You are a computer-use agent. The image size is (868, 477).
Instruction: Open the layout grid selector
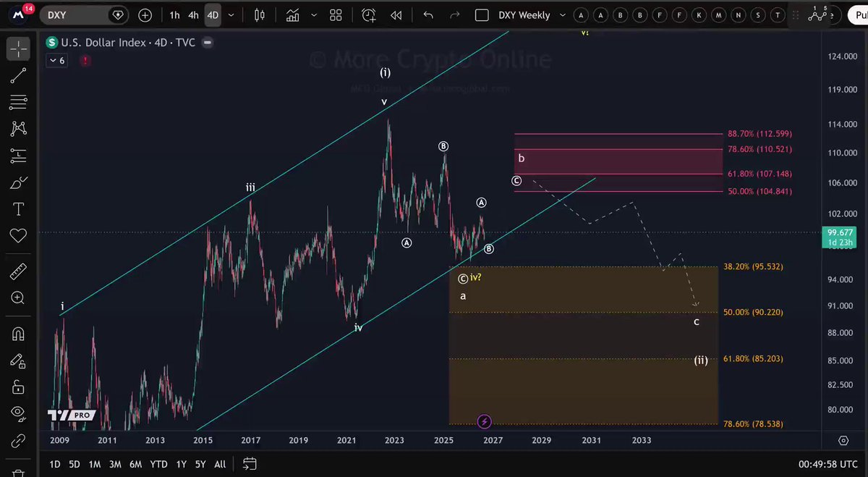[336, 14]
